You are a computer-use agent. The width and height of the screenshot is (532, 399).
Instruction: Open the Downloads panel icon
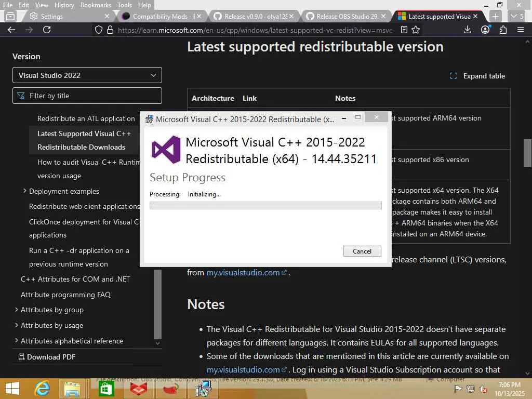467,30
